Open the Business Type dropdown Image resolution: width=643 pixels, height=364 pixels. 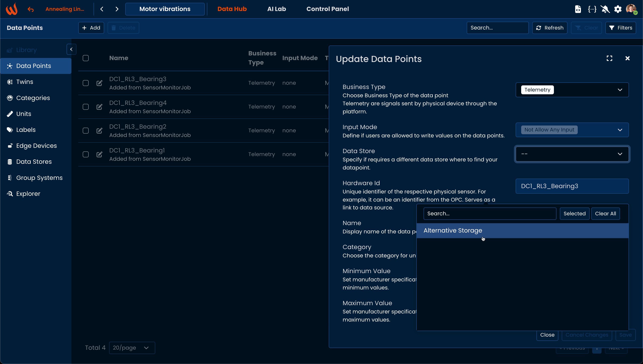click(x=572, y=90)
